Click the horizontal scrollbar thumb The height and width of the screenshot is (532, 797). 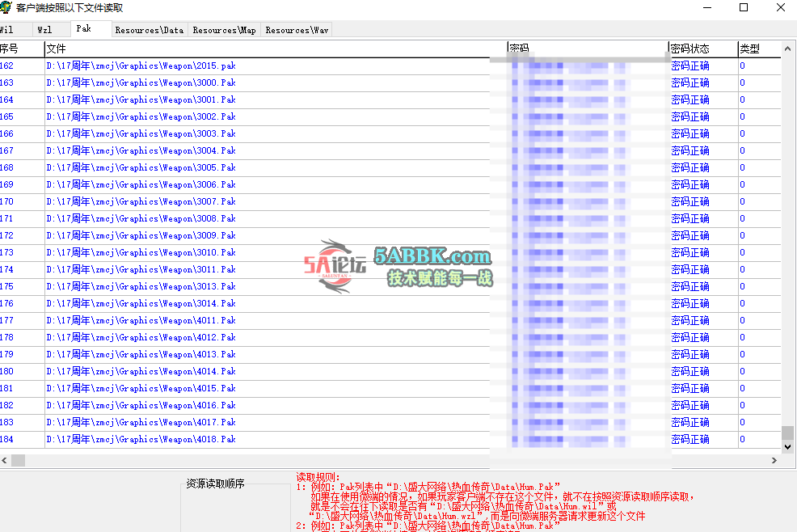pos(19,460)
